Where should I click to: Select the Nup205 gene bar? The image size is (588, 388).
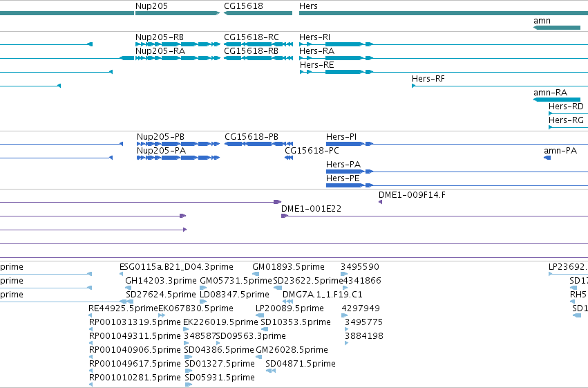(178, 13)
